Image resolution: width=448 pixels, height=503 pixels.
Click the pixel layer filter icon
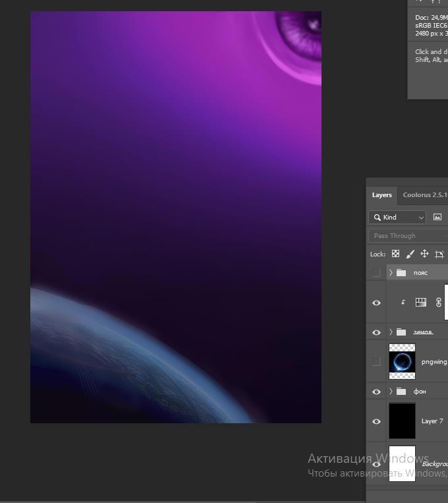pos(437,217)
